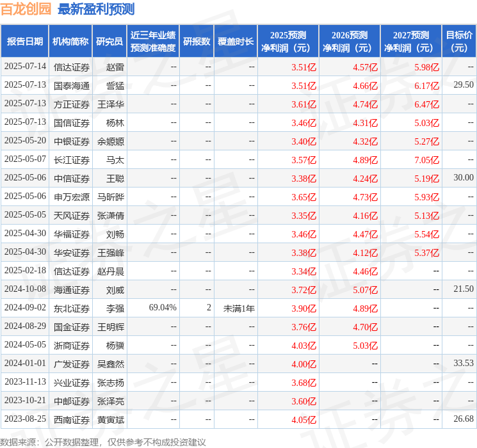This screenshot has width=477, height=448.
Task: Click institution 海通证券
Action: click(72, 290)
